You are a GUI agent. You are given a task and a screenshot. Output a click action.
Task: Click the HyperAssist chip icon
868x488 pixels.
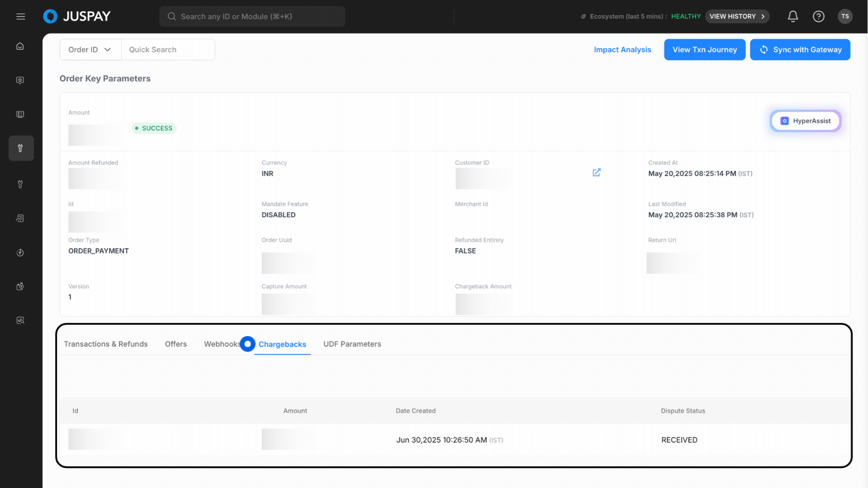point(785,121)
